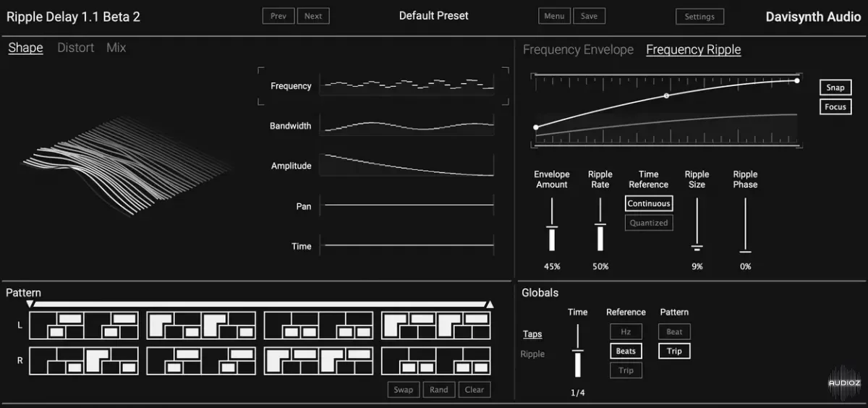Click the 9% Ripple Size value
This screenshot has width=868, height=408.
(x=697, y=267)
